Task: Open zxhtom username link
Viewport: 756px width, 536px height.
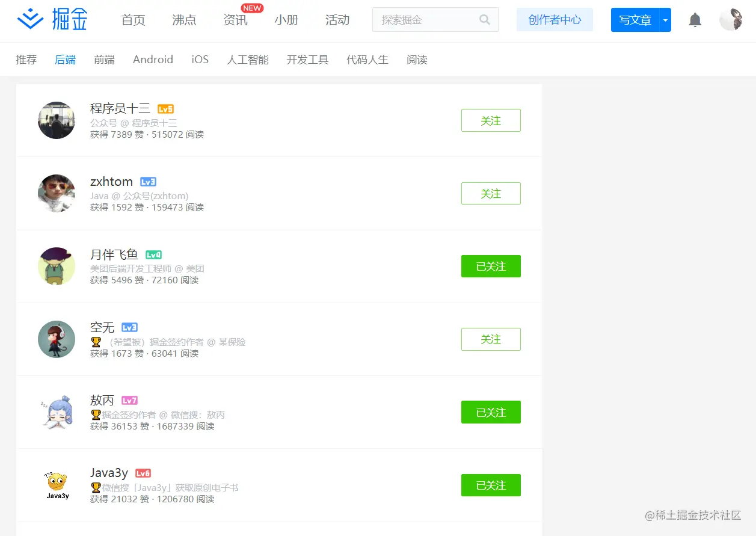Action: (x=111, y=181)
